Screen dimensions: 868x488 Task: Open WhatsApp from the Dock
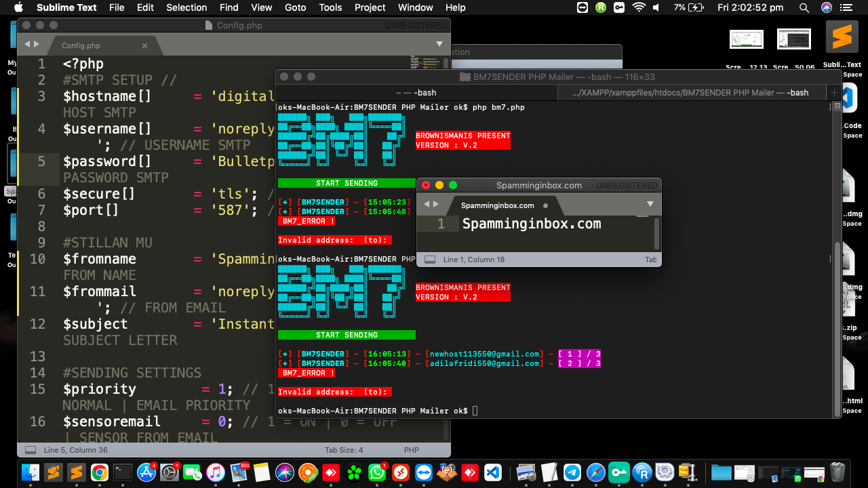pyautogui.click(x=377, y=472)
